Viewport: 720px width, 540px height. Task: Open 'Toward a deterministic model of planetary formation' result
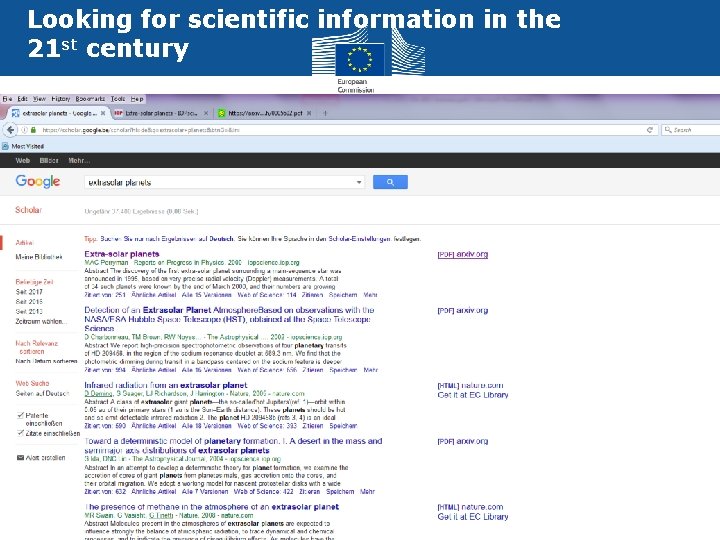click(233, 445)
